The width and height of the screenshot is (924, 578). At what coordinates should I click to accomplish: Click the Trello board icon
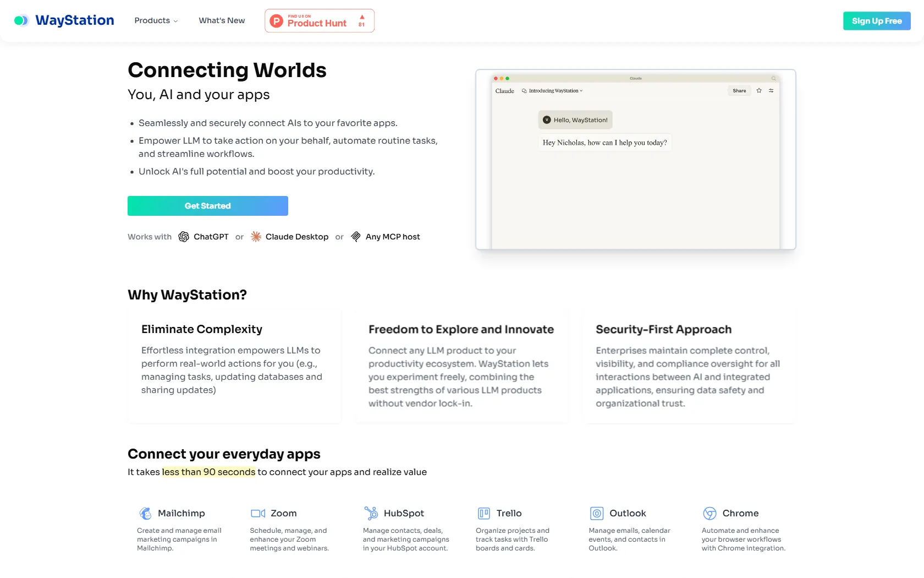(x=484, y=513)
